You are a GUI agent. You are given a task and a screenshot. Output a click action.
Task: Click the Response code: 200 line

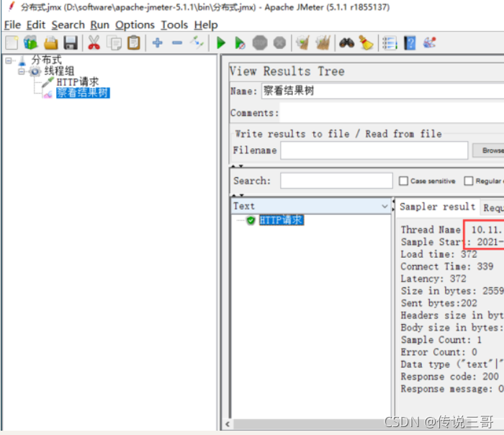450,377
